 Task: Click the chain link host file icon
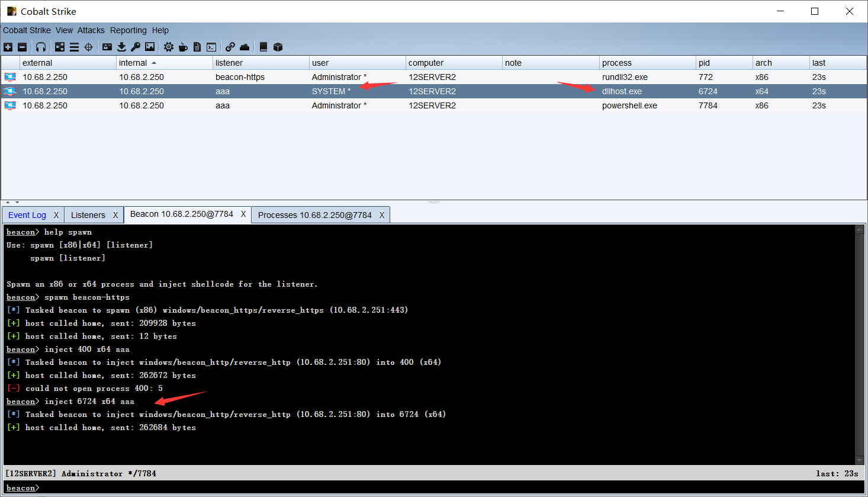(230, 47)
